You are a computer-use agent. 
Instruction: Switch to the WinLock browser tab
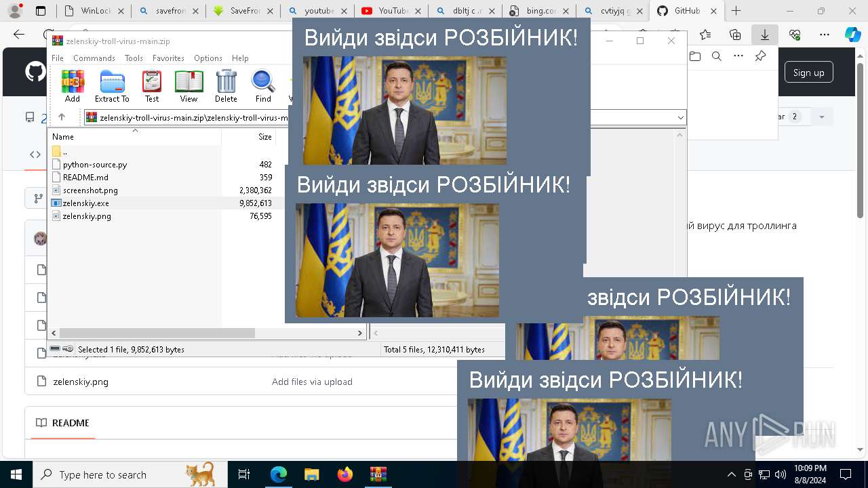[94, 11]
